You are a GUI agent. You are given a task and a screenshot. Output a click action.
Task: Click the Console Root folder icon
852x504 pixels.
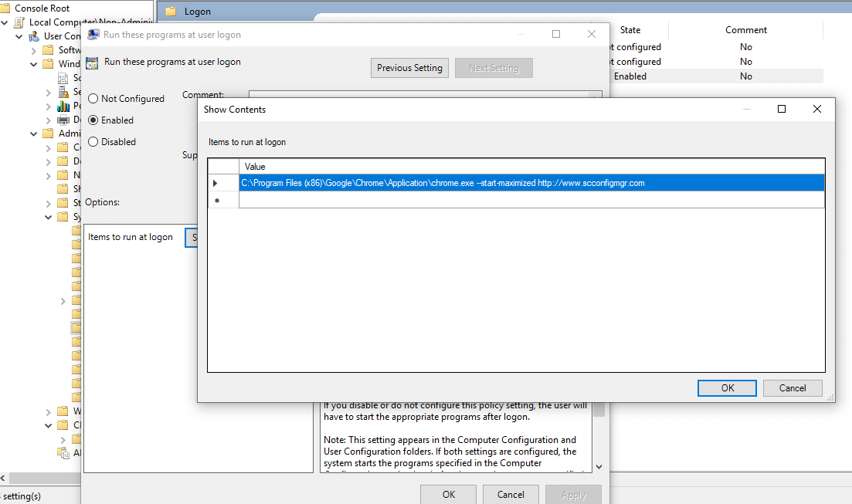[x=5, y=8]
